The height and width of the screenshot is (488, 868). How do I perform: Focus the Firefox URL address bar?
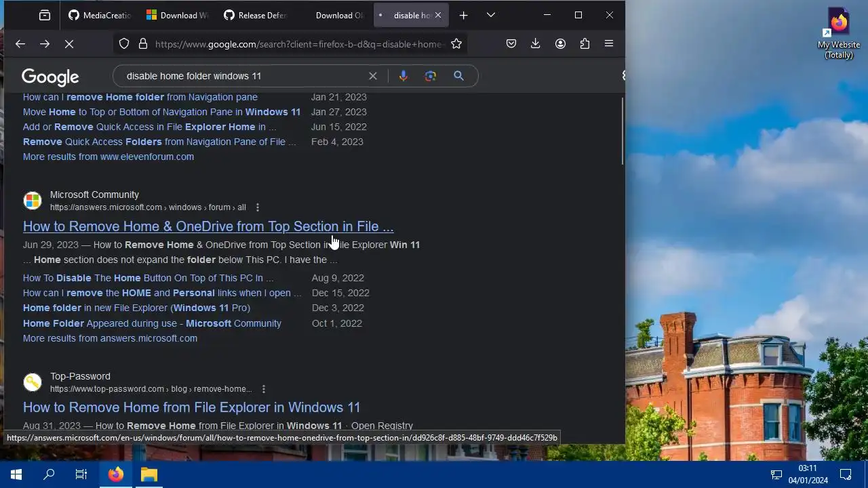point(298,44)
